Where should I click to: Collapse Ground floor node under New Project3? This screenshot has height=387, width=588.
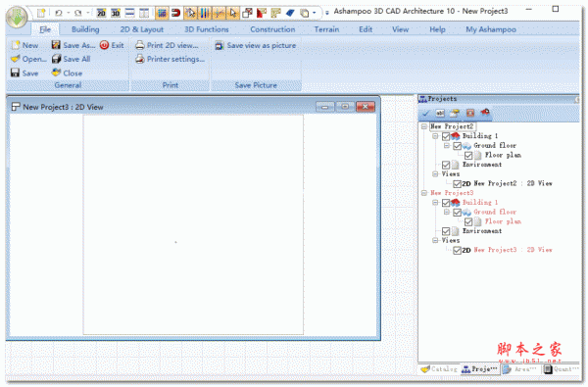(x=447, y=212)
